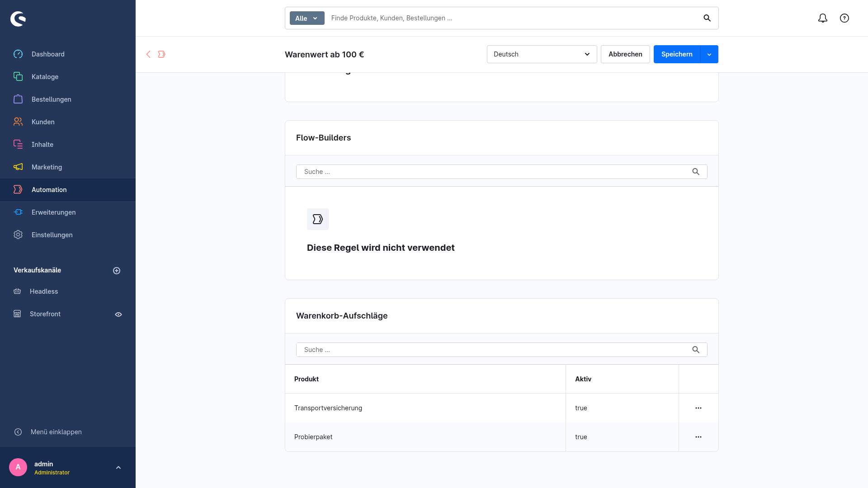This screenshot has height=488, width=868.
Task: Open the Deutsch language dropdown
Action: 542,54
